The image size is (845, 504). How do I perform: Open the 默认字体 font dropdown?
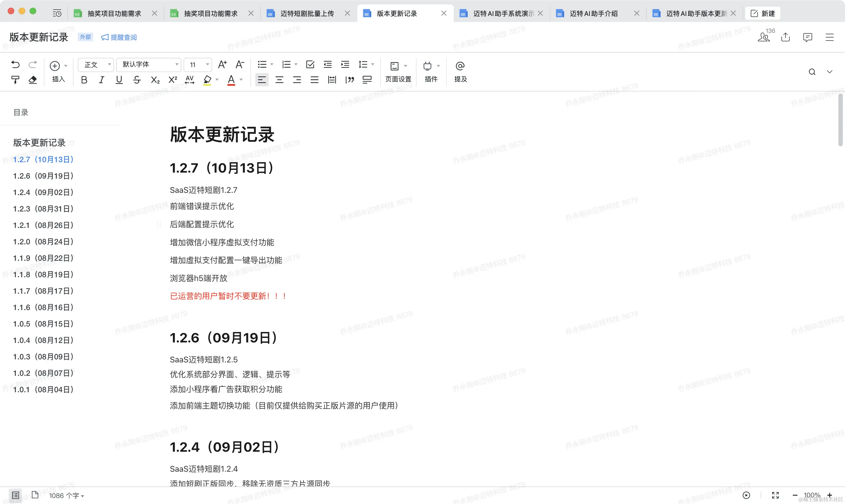click(148, 65)
